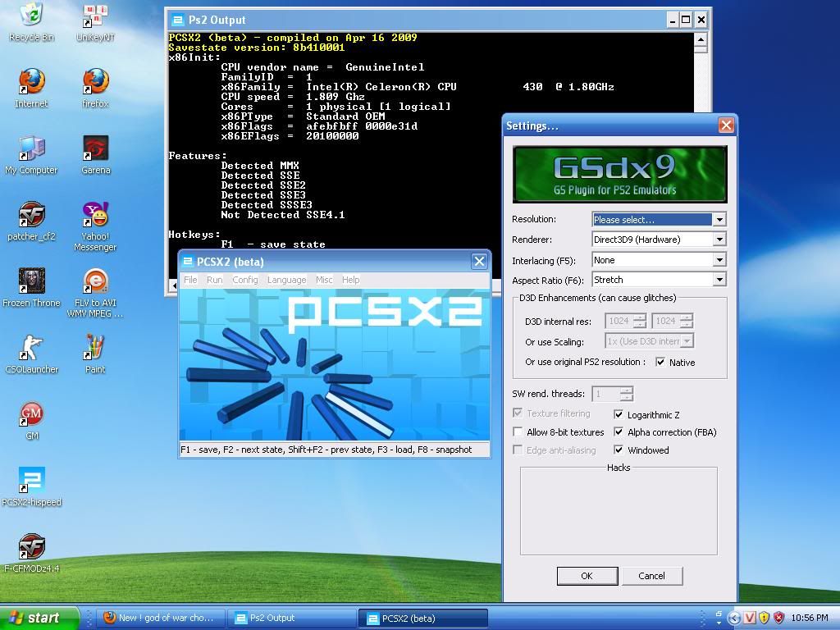
Task: Uncheck the Windowed option
Action: pos(619,450)
